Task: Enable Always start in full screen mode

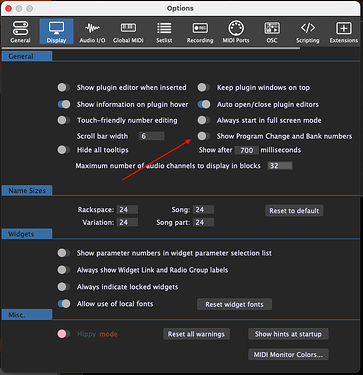Action: tap(204, 120)
